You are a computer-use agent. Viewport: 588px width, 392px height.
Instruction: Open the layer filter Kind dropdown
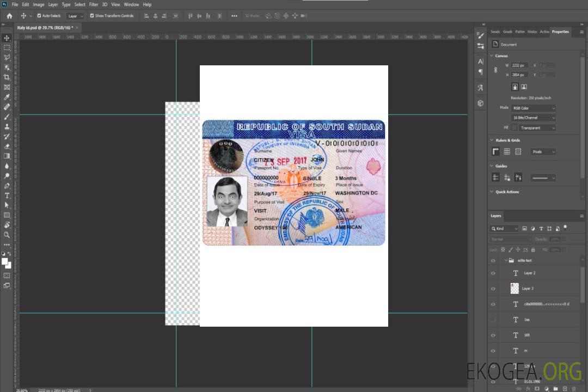504,229
